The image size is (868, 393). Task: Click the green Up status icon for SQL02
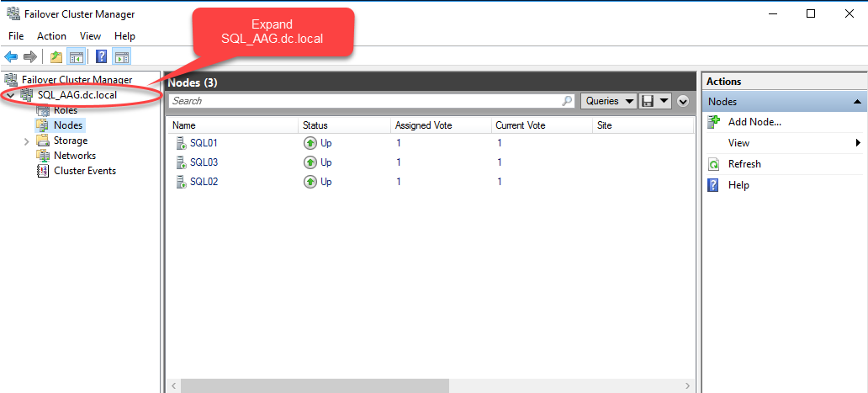pyautogui.click(x=310, y=182)
